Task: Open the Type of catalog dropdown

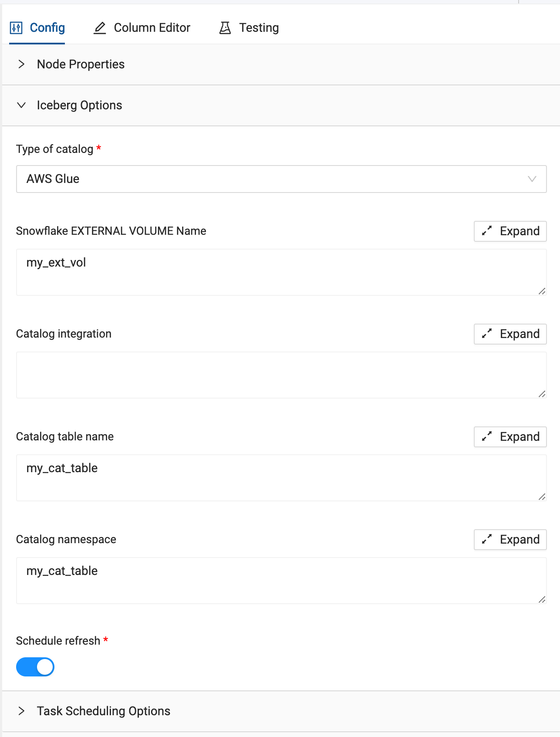Action: coord(281,179)
